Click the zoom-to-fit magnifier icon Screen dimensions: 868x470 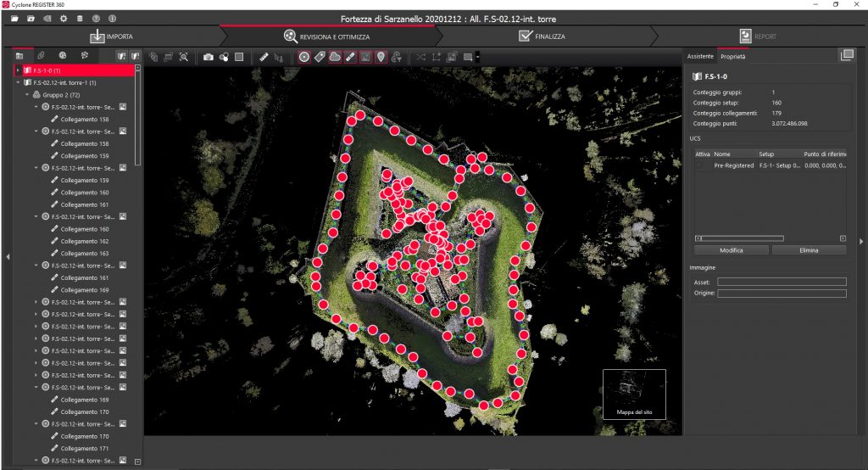[x=183, y=57]
